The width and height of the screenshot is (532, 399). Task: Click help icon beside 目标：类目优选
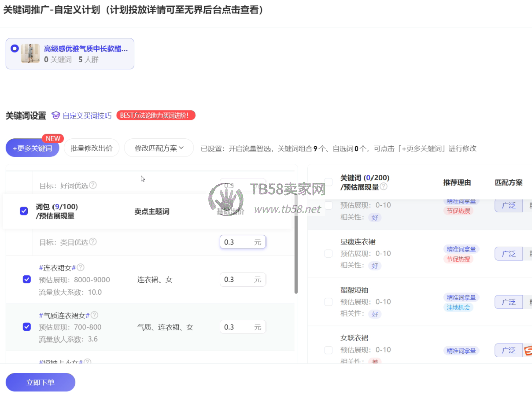(x=93, y=242)
